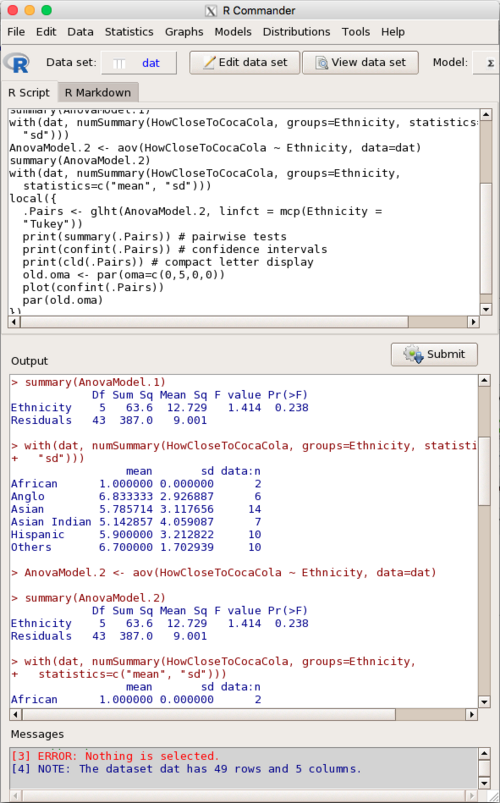The width and height of the screenshot is (500, 803).
Task: Click the script horizontal scrollbar thumb
Action: pyautogui.click(x=214, y=322)
